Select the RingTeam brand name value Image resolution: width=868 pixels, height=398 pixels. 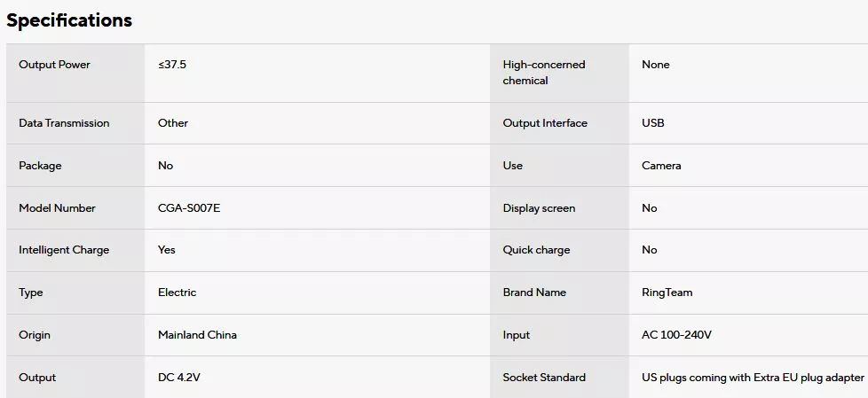point(667,293)
